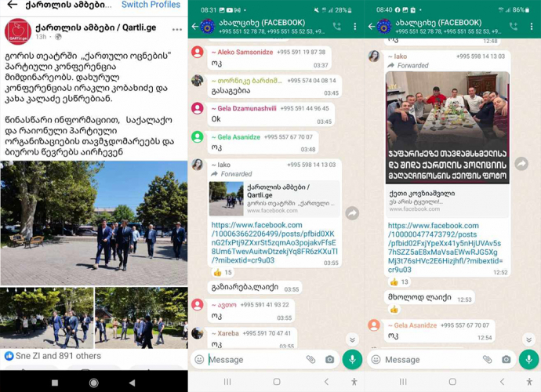541x392 pixels.
Task: Start a group call in the middle chat
Action: pyautogui.click(x=336, y=26)
